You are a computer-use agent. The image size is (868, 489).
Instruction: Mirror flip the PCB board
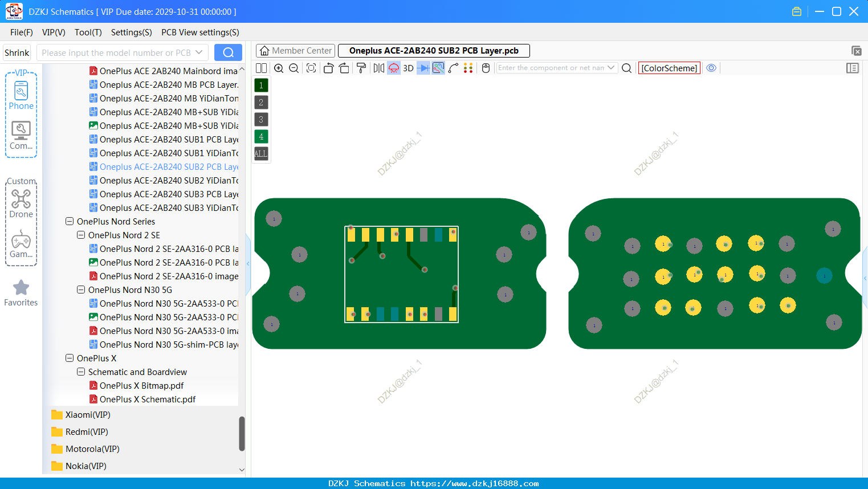pos(379,68)
